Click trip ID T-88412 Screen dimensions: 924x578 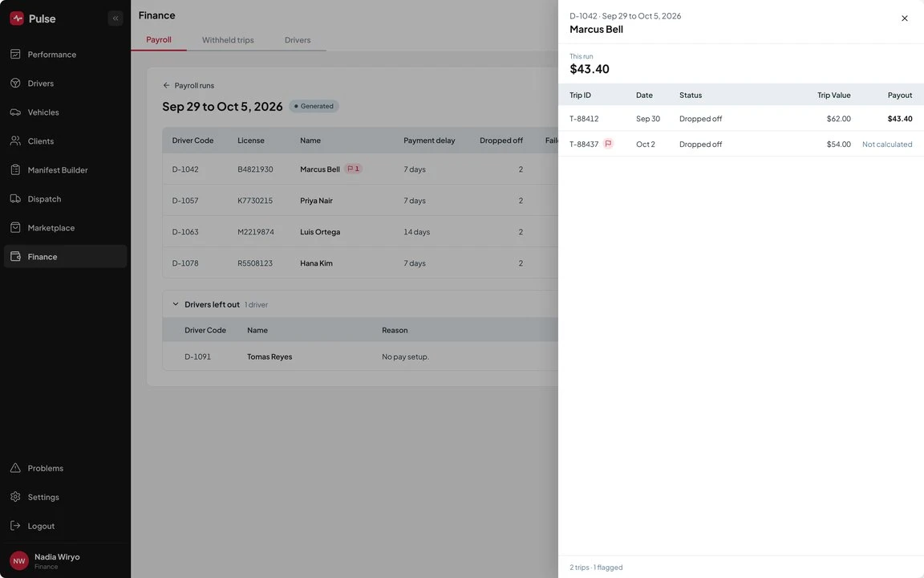[584, 119]
